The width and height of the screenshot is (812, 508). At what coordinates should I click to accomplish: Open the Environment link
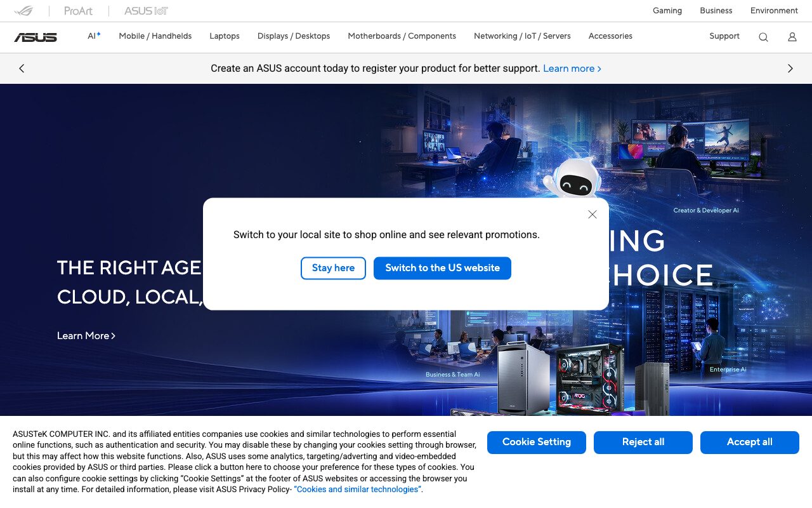(774, 11)
